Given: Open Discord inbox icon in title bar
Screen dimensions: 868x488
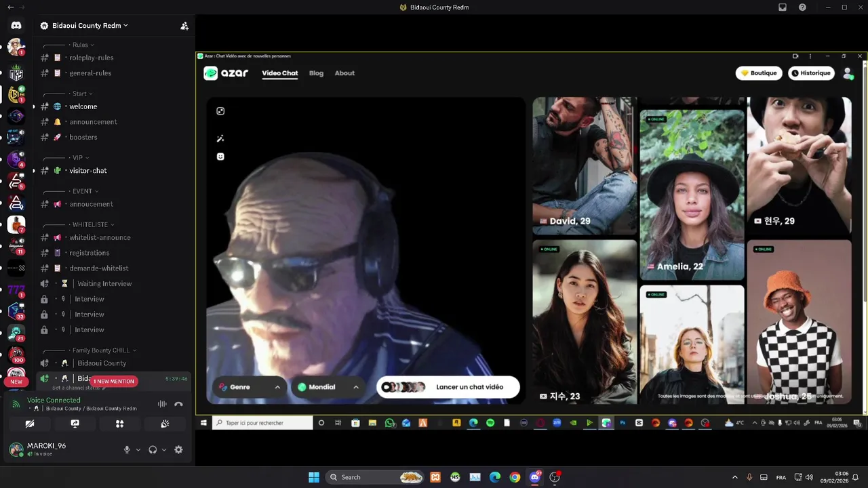Looking at the screenshot, I should click(x=783, y=7).
